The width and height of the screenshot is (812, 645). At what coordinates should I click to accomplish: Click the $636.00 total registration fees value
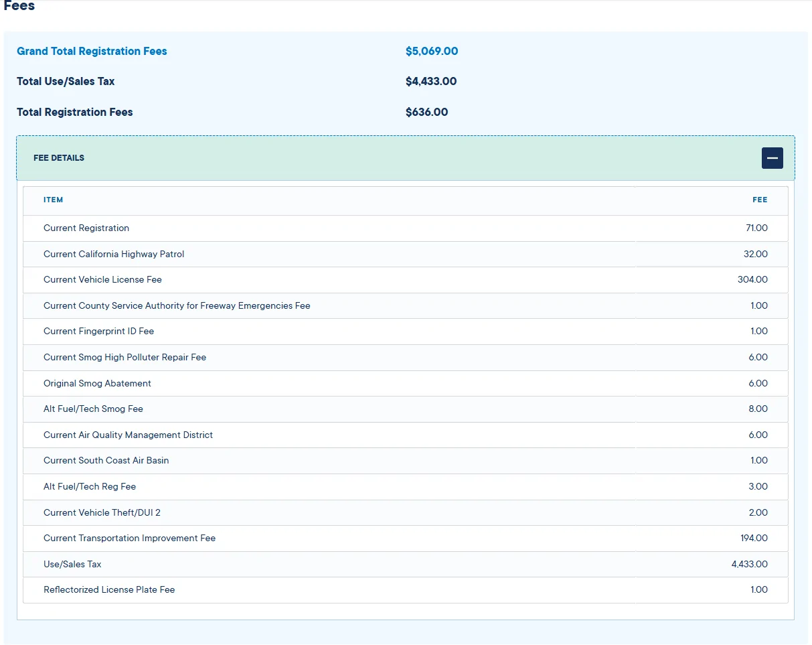[426, 113]
